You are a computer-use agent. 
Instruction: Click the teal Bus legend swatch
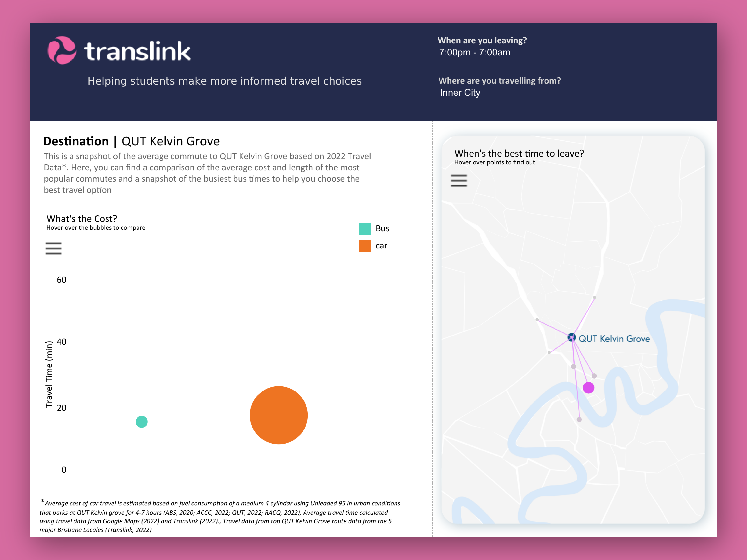click(365, 228)
